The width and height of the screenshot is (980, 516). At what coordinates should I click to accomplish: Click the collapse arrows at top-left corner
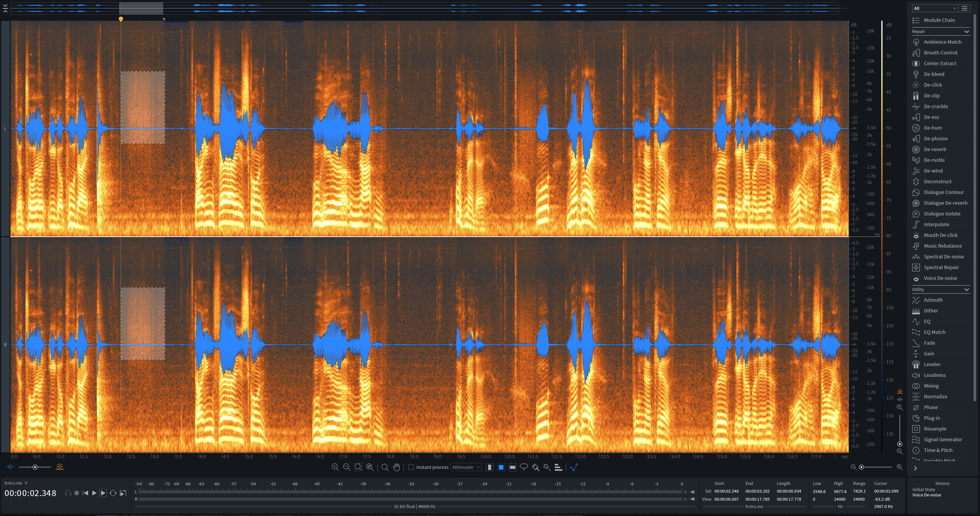pyautogui.click(x=5, y=8)
